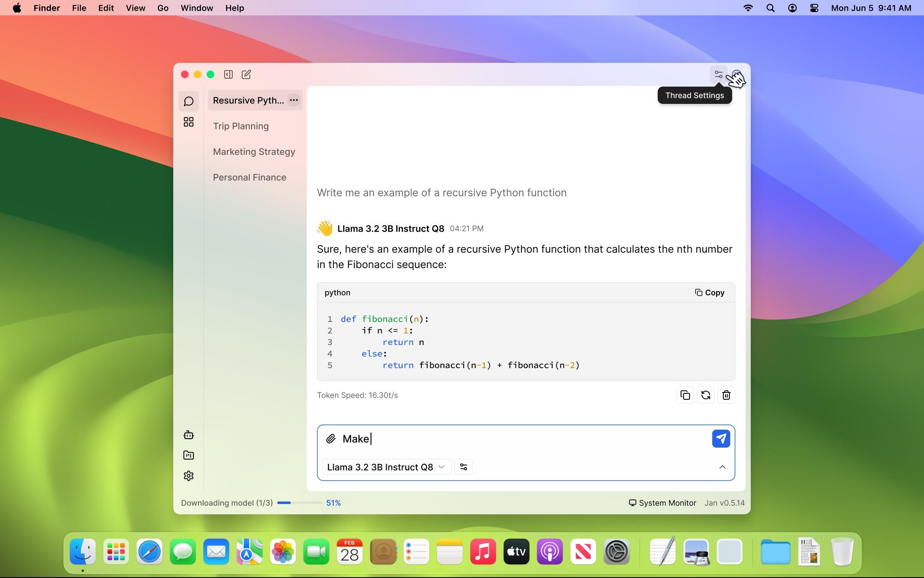This screenshot has height=578, width=924.
Task: Click the 04:21 PM message timestamp
Action: (x=466, y=229)
